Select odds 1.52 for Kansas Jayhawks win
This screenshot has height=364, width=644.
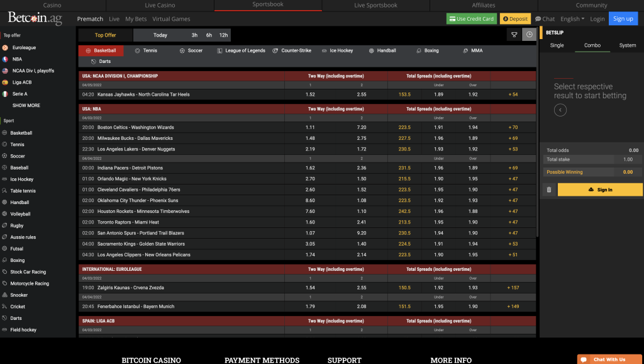click(x=310, y=94)
